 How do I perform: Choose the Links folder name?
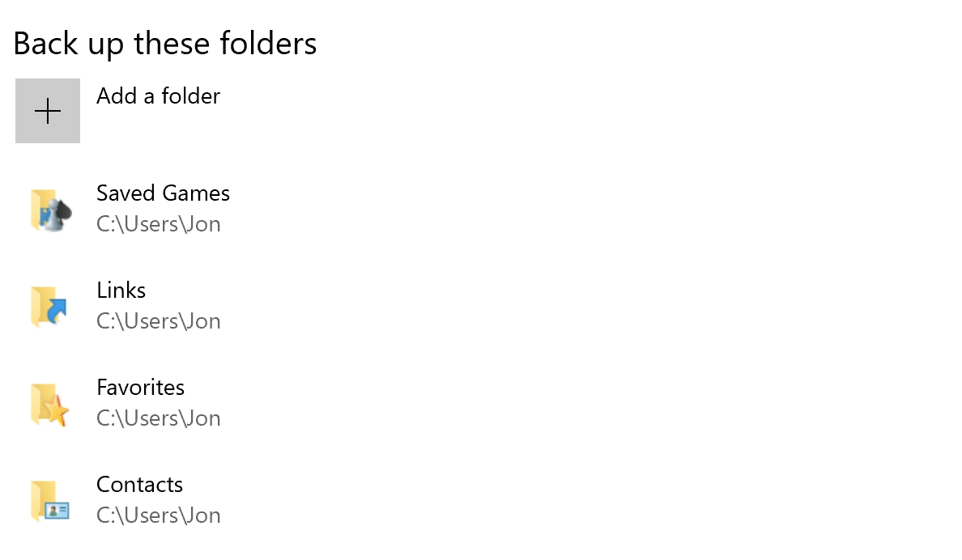(x=121, y=291)
